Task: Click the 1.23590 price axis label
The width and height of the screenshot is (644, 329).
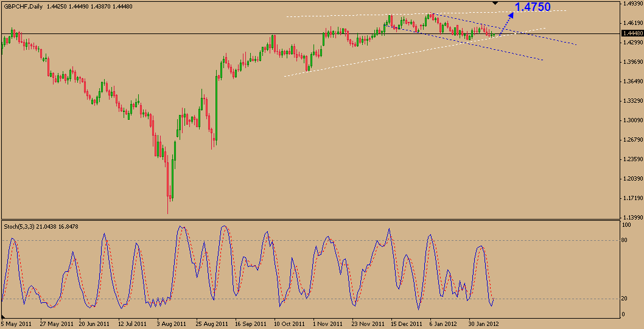Action: tap(633, 159)
